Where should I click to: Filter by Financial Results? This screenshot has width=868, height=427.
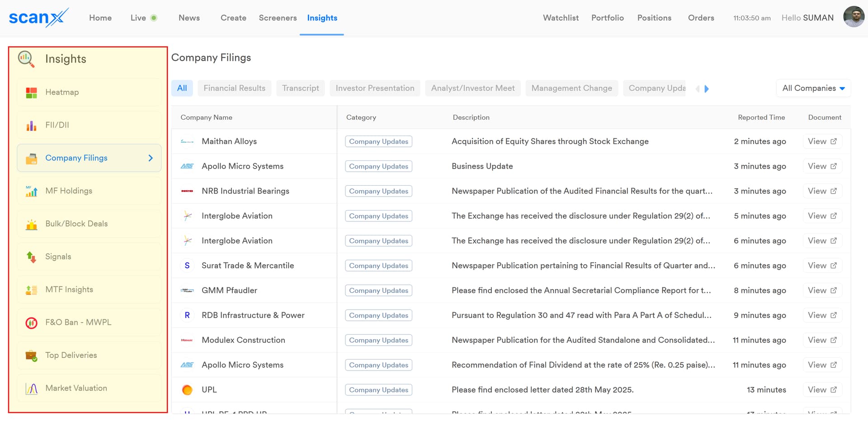tap(235, 88)
